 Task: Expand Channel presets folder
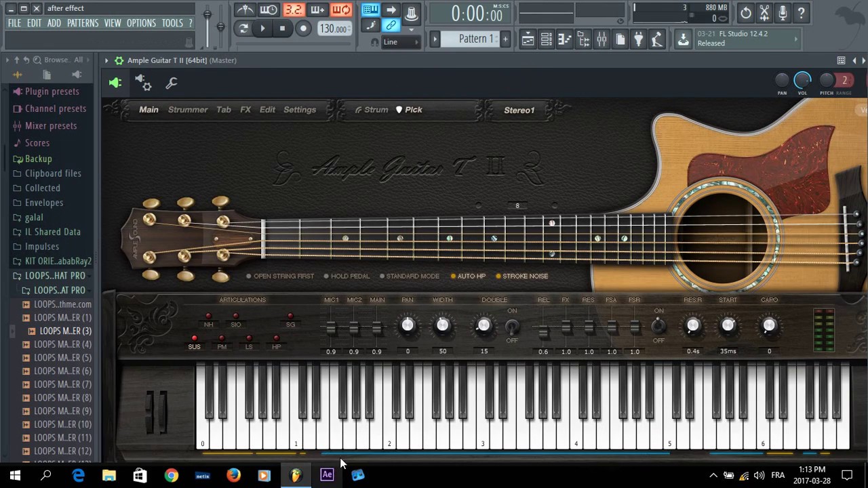pyautogui.click(x=56, y=108)
